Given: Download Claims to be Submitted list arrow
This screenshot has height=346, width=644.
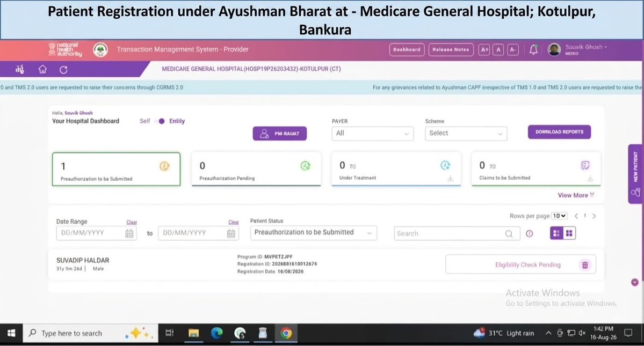Looking at the screenshot, I should click(x=590, y=178).
